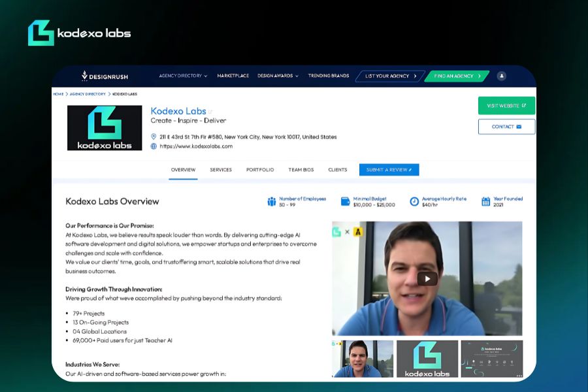The image size is (588, 392).
Task: Click the 'Kodexo Labs' breadcrumb text
Action: click(x=125, y=94)
